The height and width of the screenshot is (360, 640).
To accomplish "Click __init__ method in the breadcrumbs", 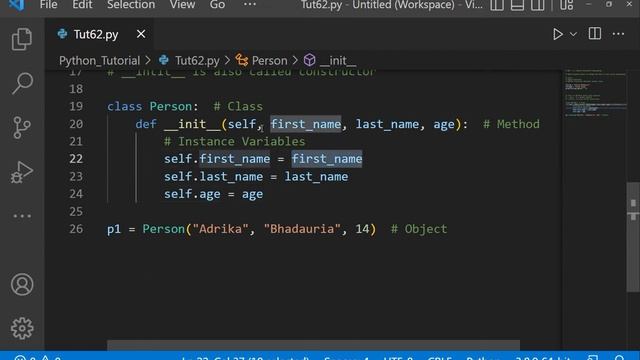I will pyautogui.click(x=338, y=61).
